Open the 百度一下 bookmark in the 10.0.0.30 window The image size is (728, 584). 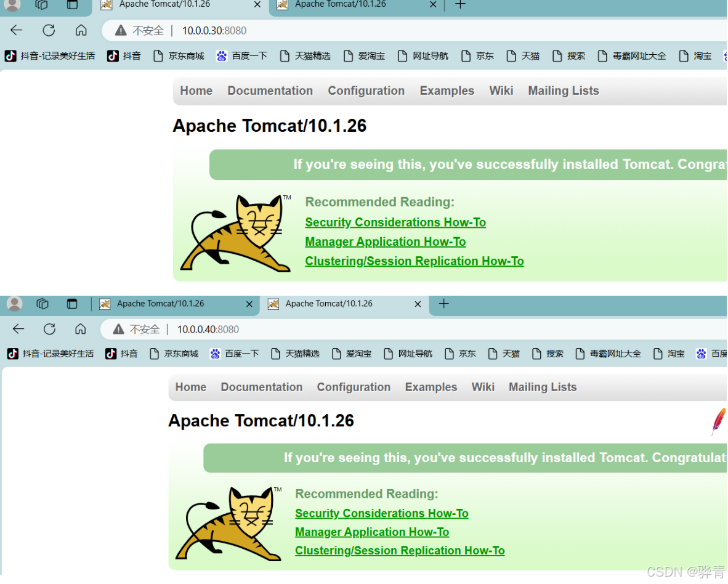242,56
